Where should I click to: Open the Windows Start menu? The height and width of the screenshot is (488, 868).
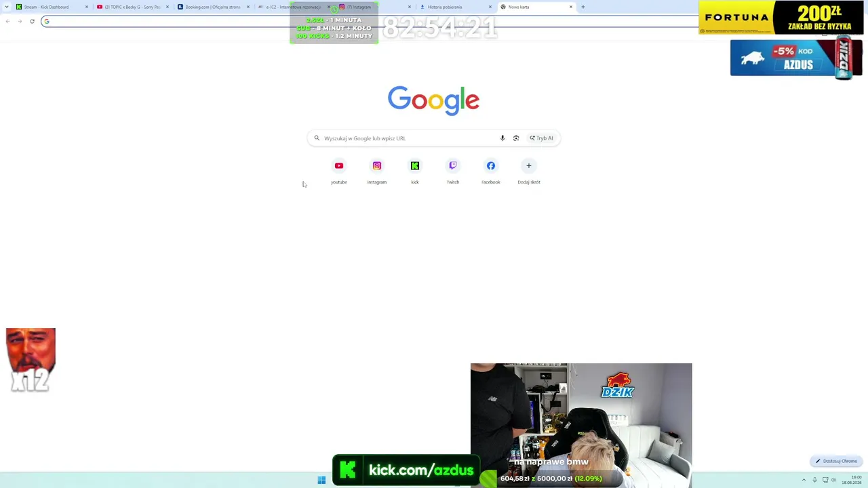321,480
